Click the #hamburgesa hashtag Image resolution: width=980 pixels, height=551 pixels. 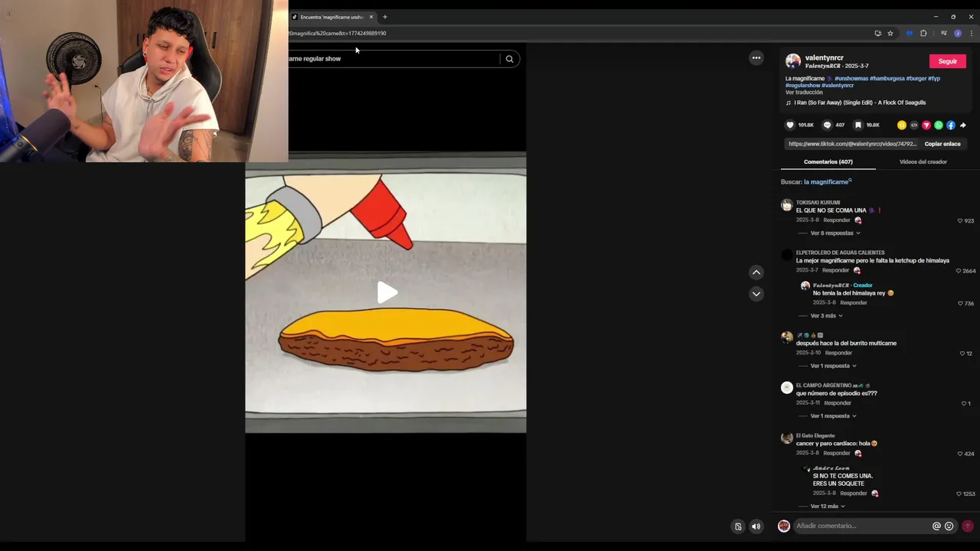tap(887, 78)
